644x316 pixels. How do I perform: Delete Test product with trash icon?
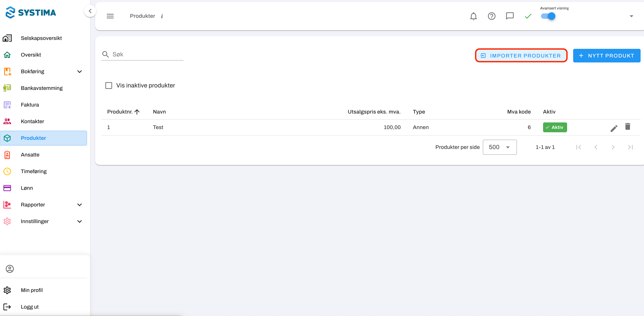pos(628,127)
